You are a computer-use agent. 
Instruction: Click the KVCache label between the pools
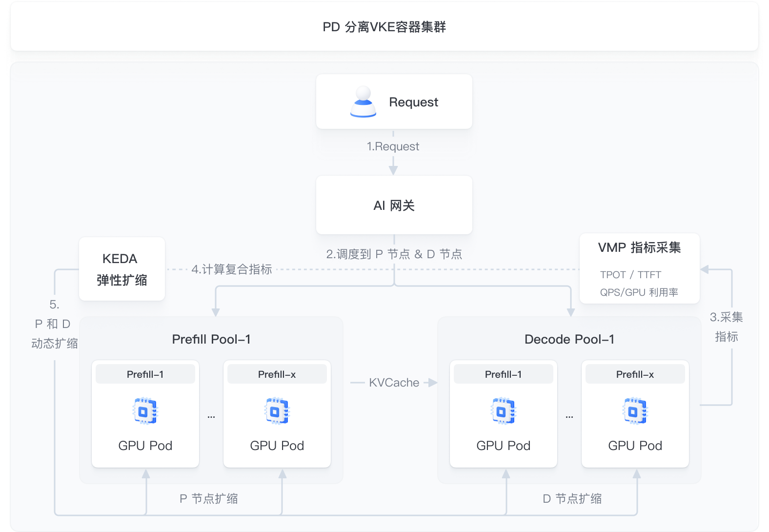click(394, 383)
